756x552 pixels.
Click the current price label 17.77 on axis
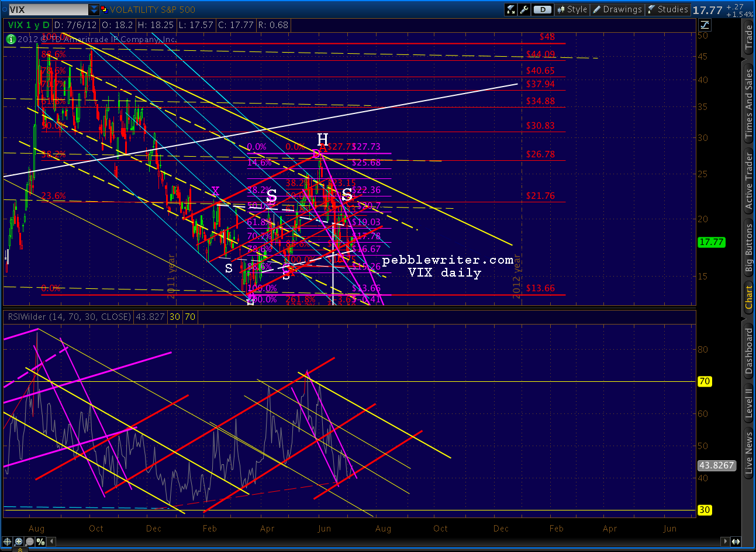[x=711, y=242]
